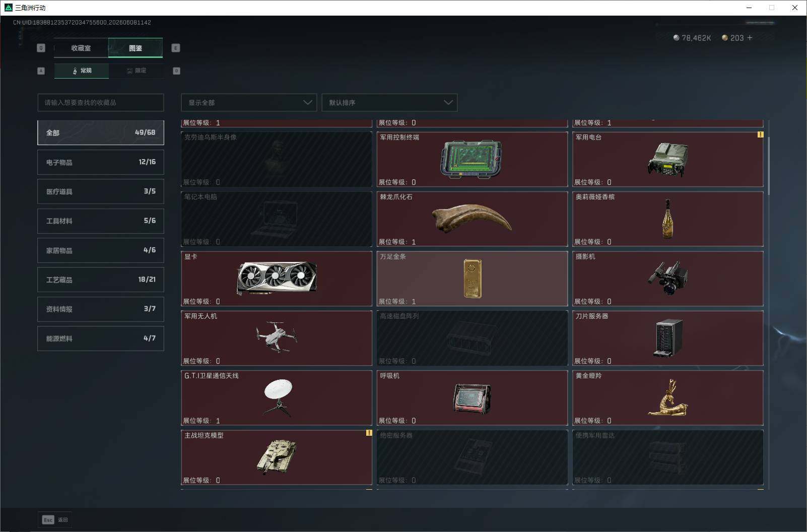807x532 pixels.
Task: Click the yellow alert icon on 主战坦克模型
Action: pyautogui.click(x=369, y=433)
